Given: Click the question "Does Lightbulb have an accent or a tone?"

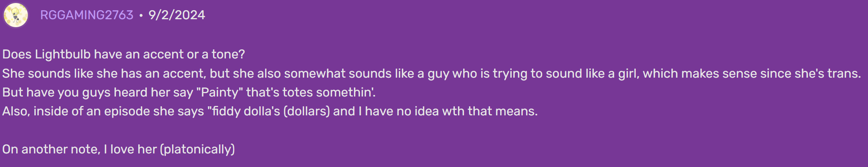Looking at the screenshot, I should pyautogui.click(x=124, y=55).
